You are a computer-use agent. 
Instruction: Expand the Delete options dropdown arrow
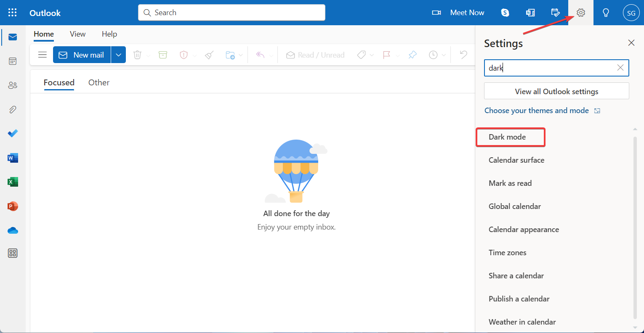pos(148,55)
